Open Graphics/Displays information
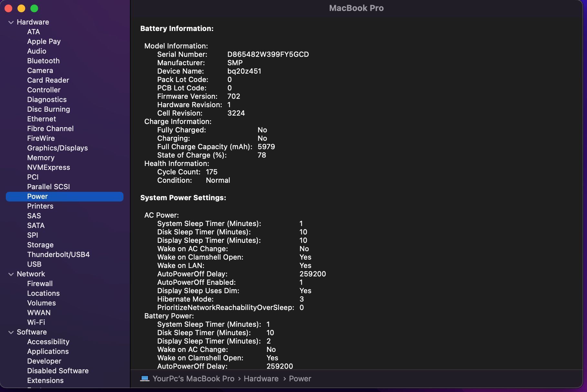The width and height of the screenshot is (587, 392). click(58, 148)
